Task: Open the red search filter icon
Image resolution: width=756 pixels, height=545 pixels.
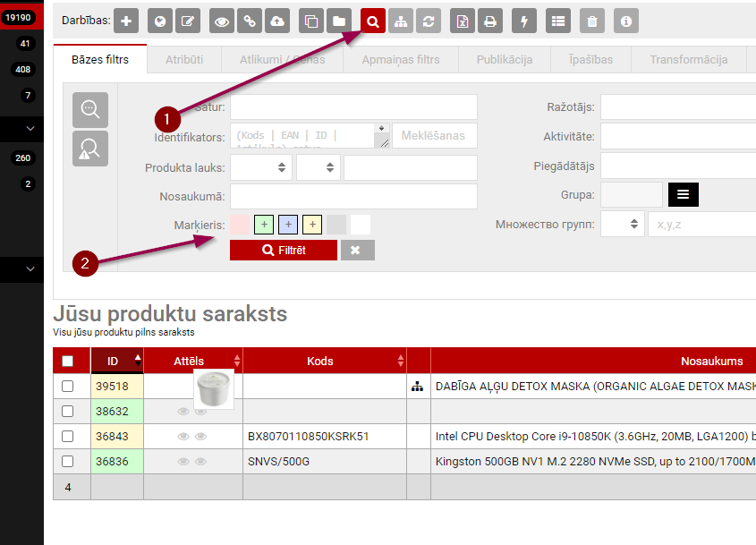Action: (373, 21)
